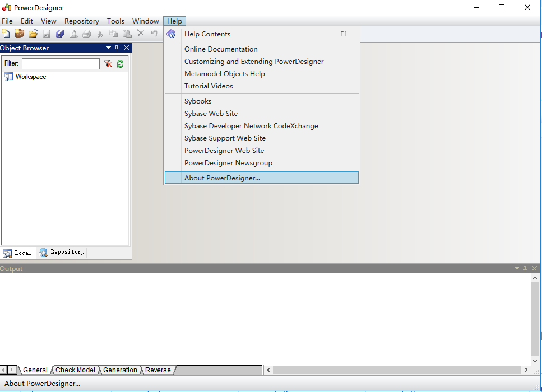The image size is (542, 392).
Task: Click the New Project briefcase icon
Action: click(x=20, y=34)
